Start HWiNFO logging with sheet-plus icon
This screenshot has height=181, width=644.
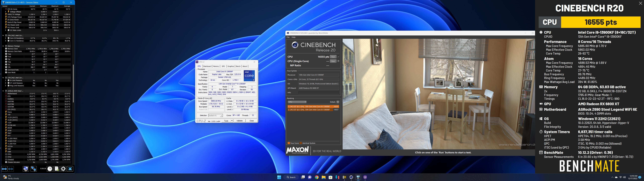point(57,169)
